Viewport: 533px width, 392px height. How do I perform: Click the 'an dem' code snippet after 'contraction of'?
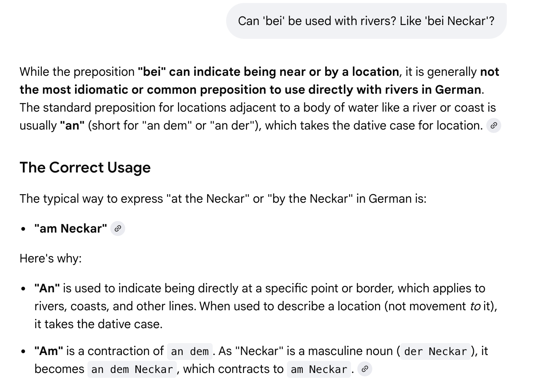click(190, 351)
